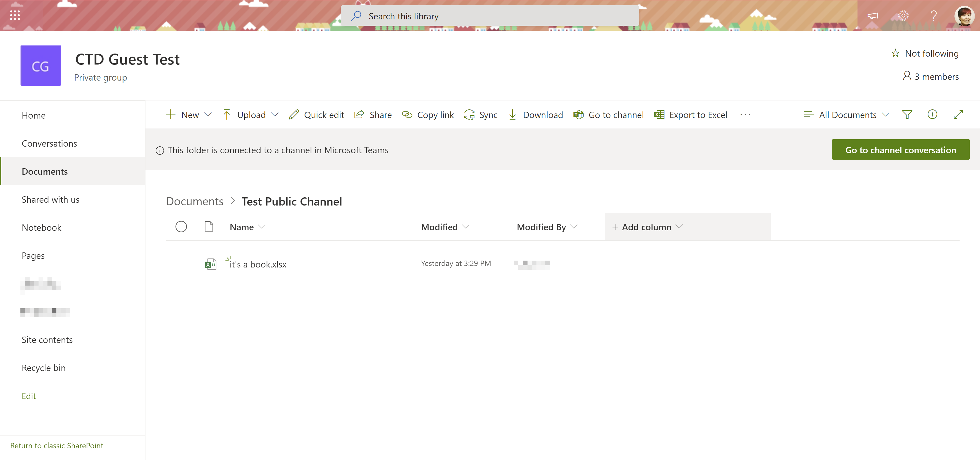This screenshot has height=460, width=980.
Task: Click the Edit navigation link
Action: pos(29,396)
